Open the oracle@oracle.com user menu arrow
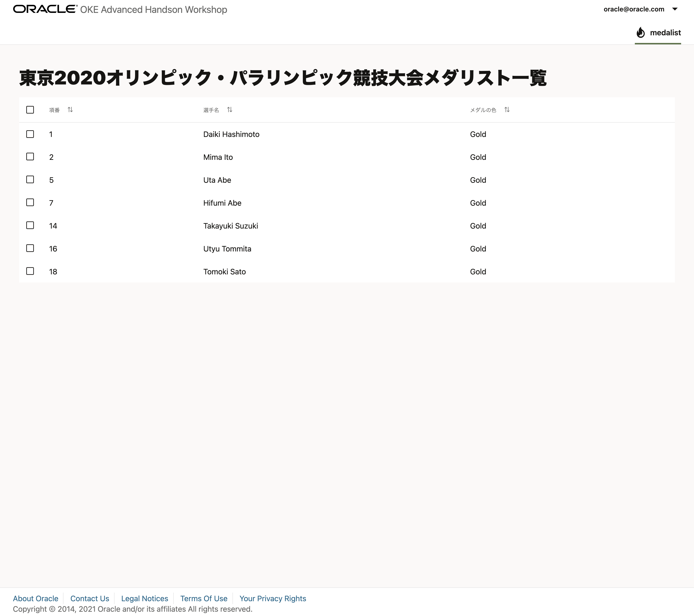The height and width of the screenshot is (616, 694). (x=675, y=9)
